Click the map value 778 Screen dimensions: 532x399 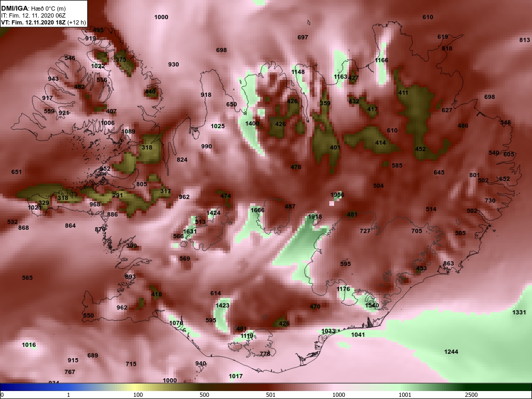tap(265, 354)
